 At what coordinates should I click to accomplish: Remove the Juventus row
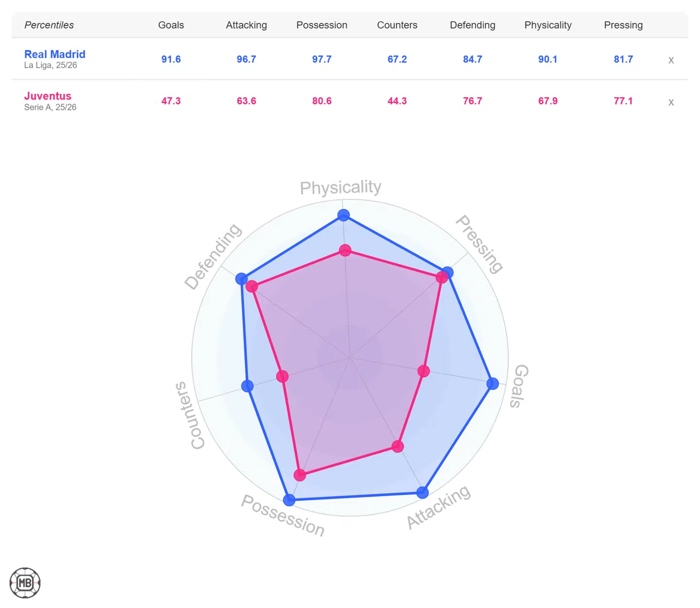tap(671, 102)
